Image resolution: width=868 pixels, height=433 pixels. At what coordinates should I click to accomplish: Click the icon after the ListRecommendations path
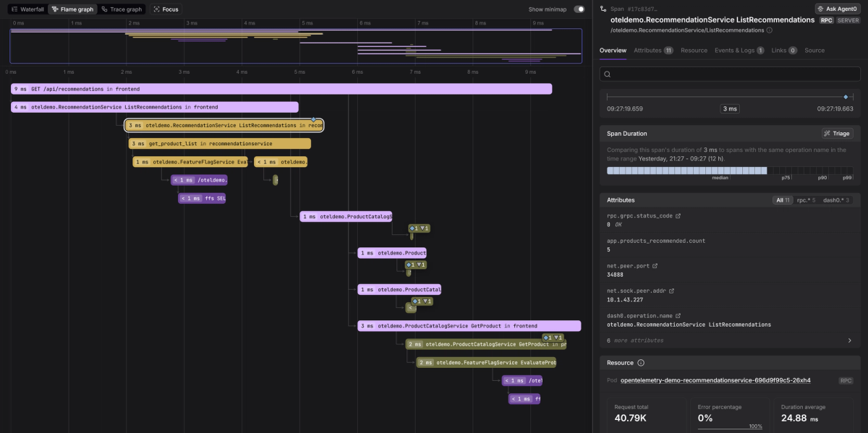coord(769,30)
